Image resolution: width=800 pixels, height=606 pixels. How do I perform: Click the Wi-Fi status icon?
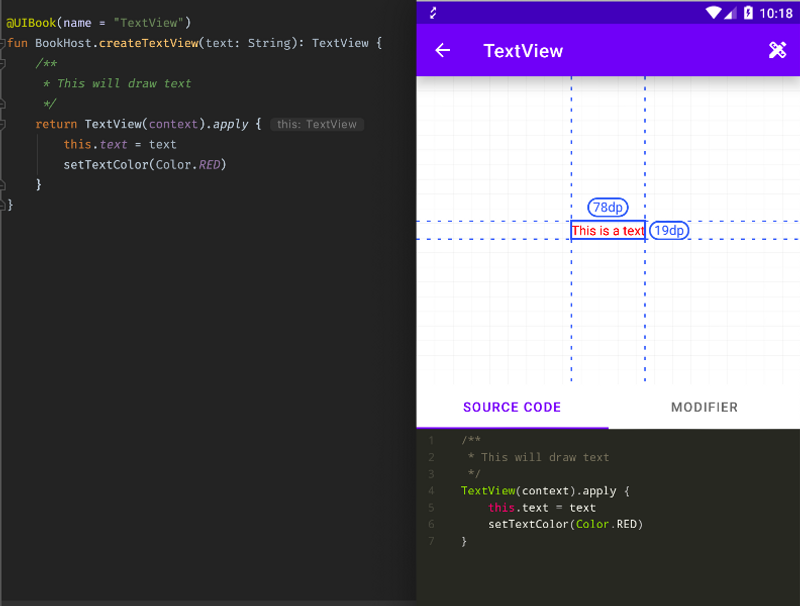pyautogui.click(x=713, y=13)
